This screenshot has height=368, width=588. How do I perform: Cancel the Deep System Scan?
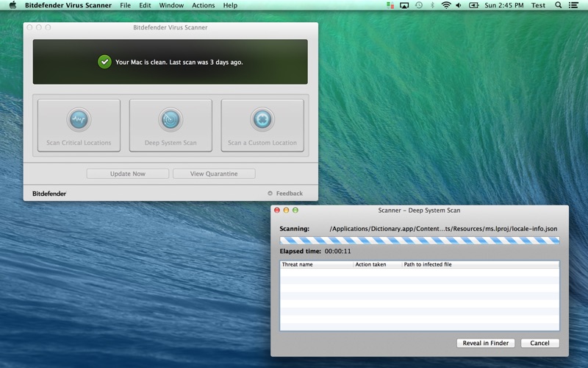(539, 343)
